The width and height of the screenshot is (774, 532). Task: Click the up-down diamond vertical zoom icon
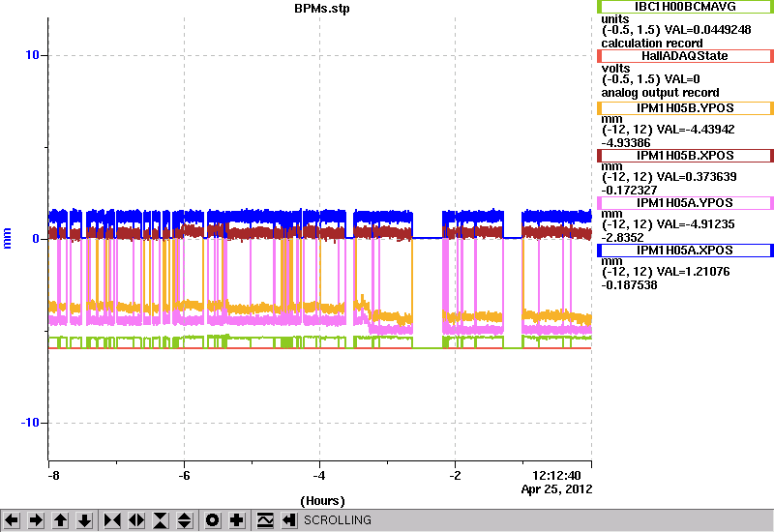click(185, 520)
